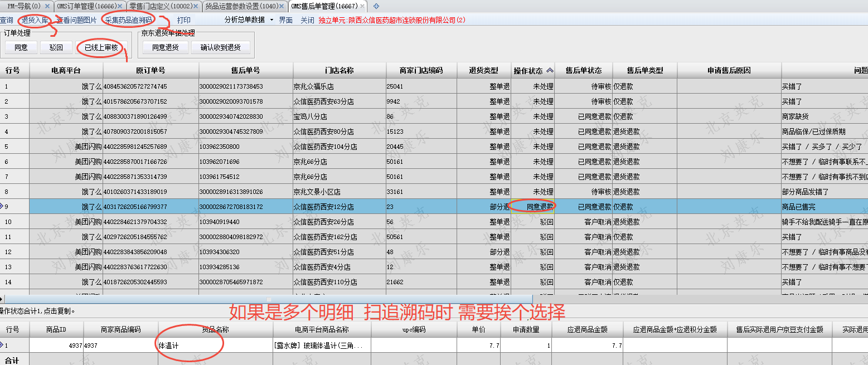
Task: Sort by 原订单号 column header
Action: 151,71
